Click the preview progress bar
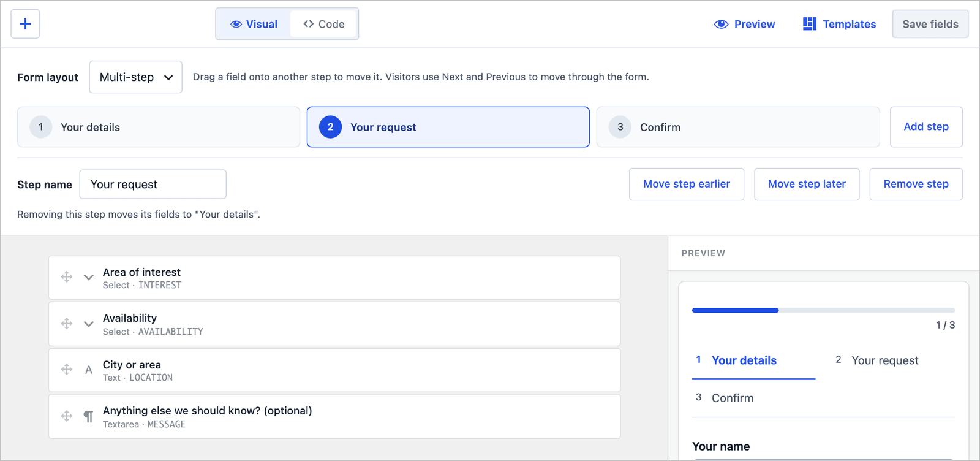The height and width of the screenshot is (461, 980). coord(823,310)
